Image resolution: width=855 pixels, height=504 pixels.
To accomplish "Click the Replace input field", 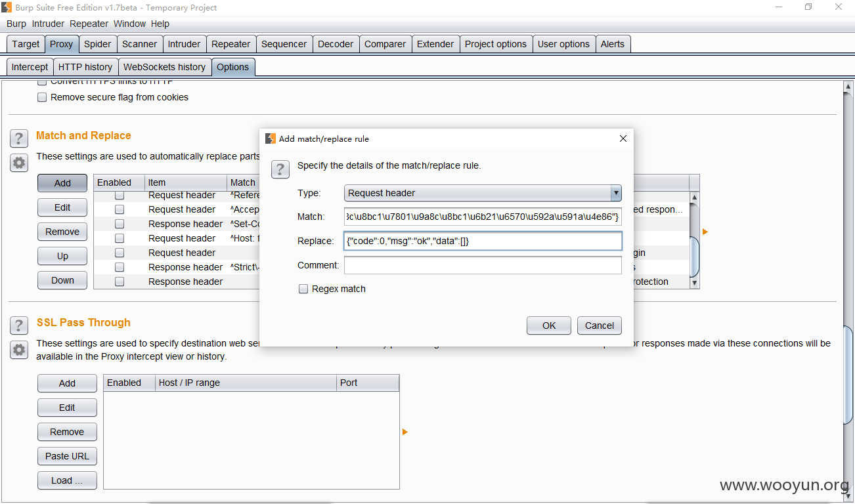I will coord(483,241).
